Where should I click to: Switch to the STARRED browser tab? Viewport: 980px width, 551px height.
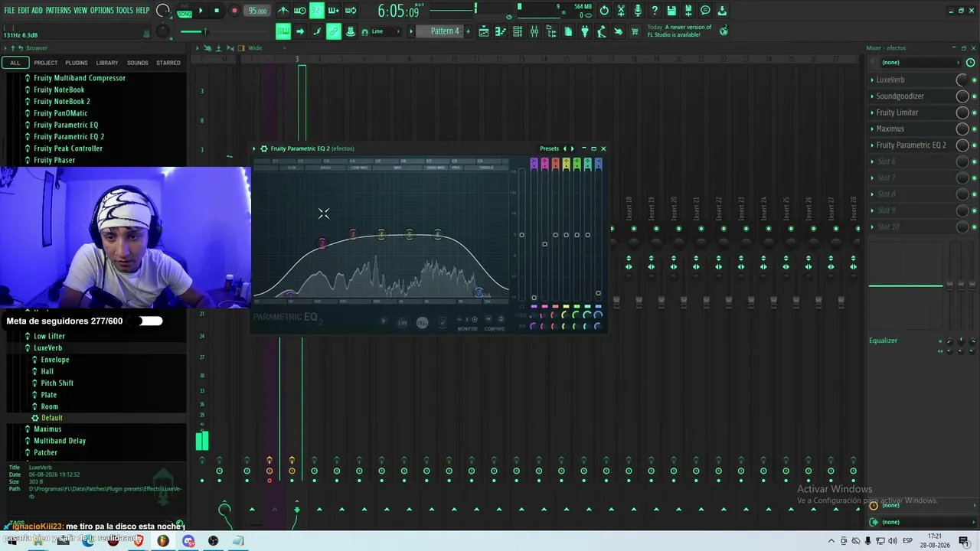pos(168,63)
